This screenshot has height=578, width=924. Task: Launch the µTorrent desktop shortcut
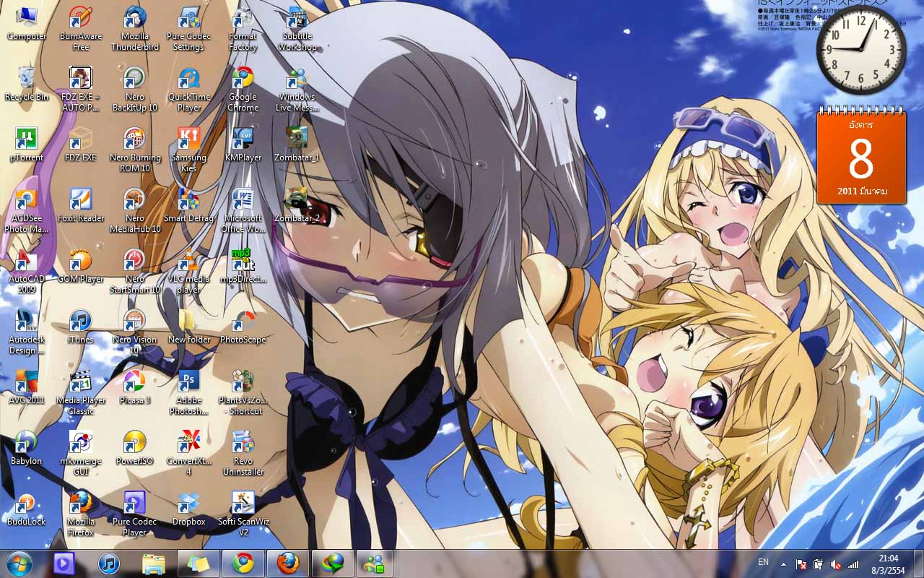click(x=27, y=144)
